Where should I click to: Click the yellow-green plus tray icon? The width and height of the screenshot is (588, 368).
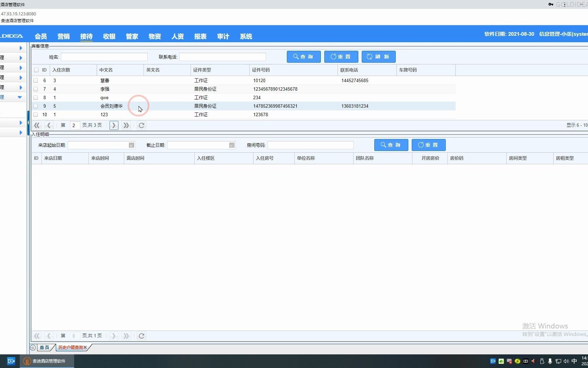point(518,361)
